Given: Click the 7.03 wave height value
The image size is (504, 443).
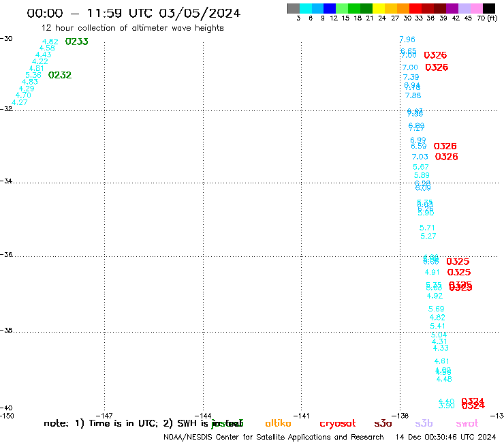Looking at the screenshot, I should pos(420,157).
